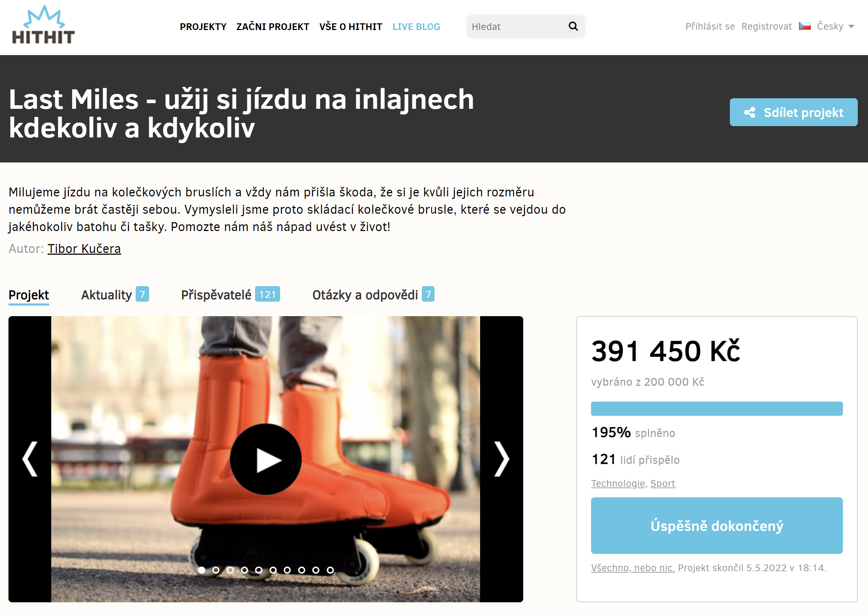Screen dimensions: 868x615
Task: Switch to Otázky a odpovědi tab
Action: [373, 295]
